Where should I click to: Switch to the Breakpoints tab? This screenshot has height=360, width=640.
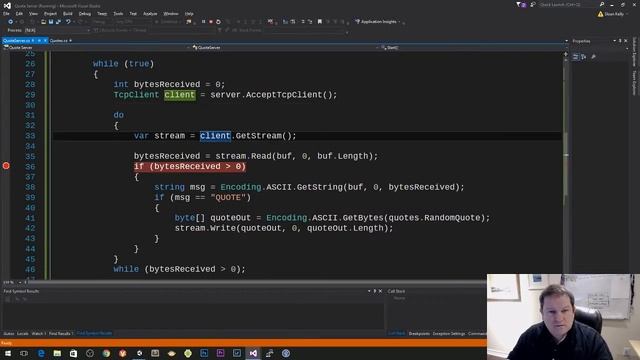[x=419, y=333]
